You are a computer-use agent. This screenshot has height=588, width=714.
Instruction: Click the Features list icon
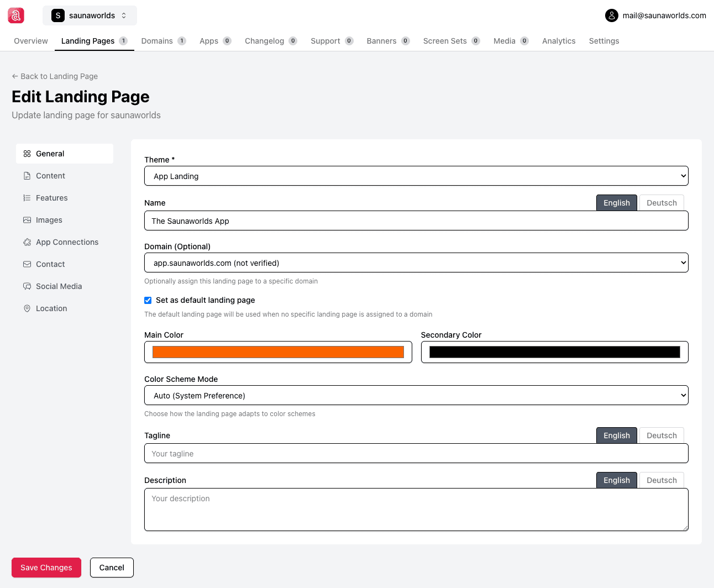(x=27, y=198)
